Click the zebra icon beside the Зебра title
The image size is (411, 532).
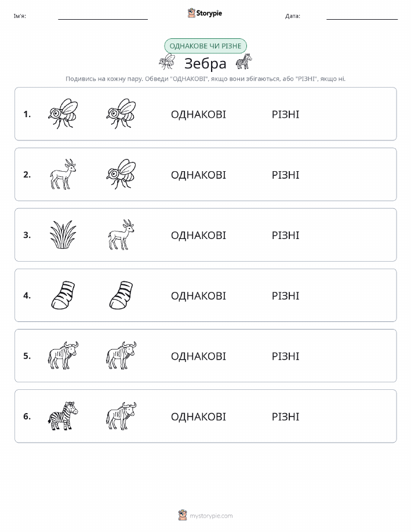coord(244,61)
